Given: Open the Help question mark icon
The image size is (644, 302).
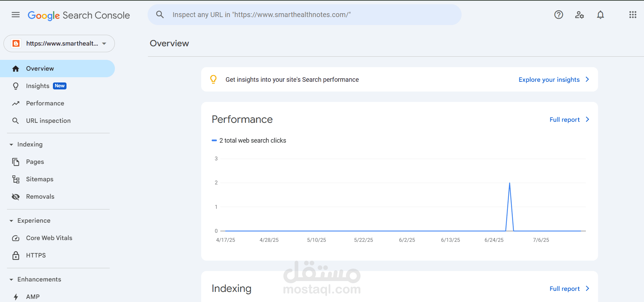Looking at the screenshot, I should click(x=559, y=15).
